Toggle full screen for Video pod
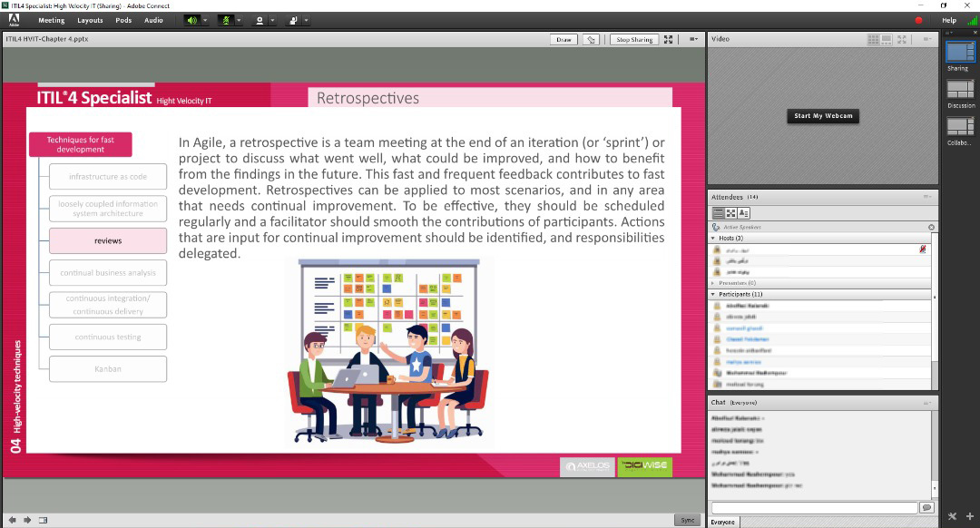 click(902, 39)
